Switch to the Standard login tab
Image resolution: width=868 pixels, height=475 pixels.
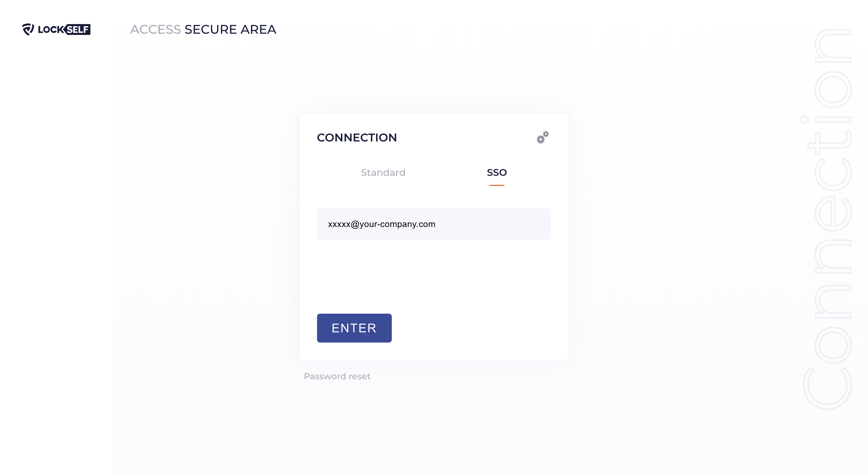(383, 172)
